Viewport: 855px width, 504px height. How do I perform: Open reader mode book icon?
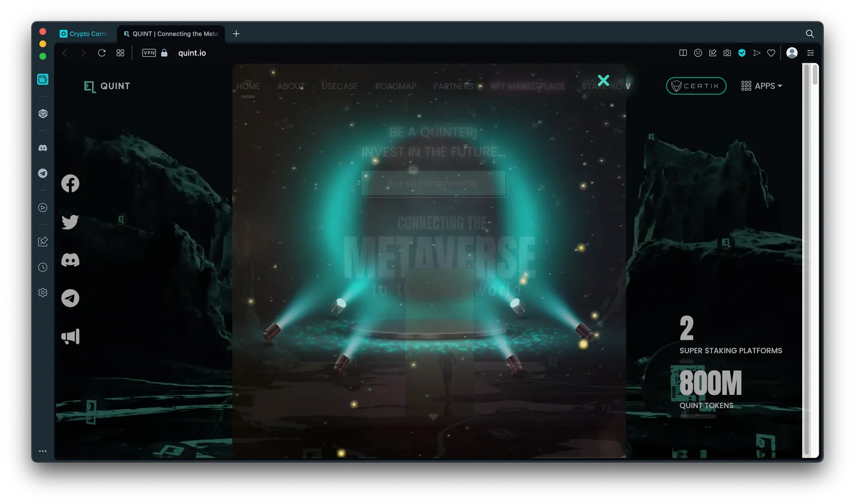[x=683, y=53]
